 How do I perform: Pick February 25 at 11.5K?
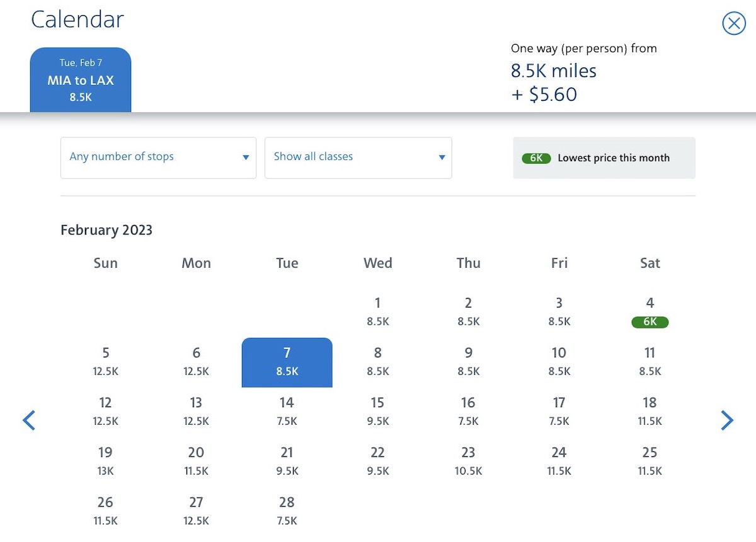650,461
